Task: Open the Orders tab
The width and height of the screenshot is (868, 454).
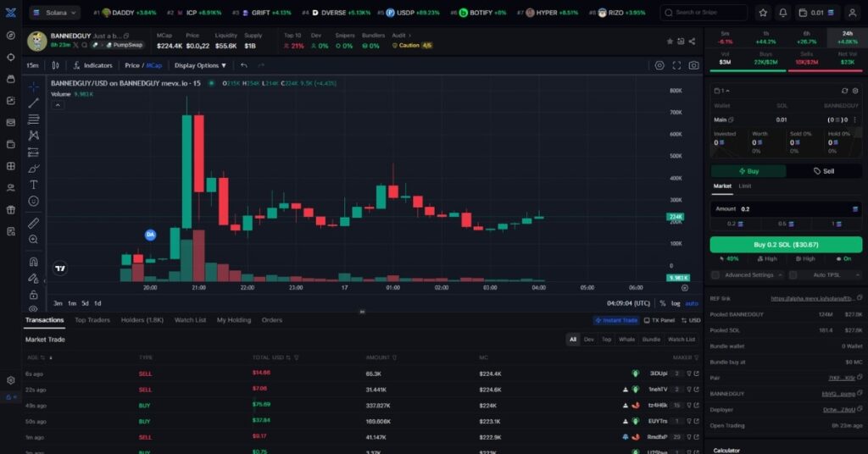Action: click(272, 320)
